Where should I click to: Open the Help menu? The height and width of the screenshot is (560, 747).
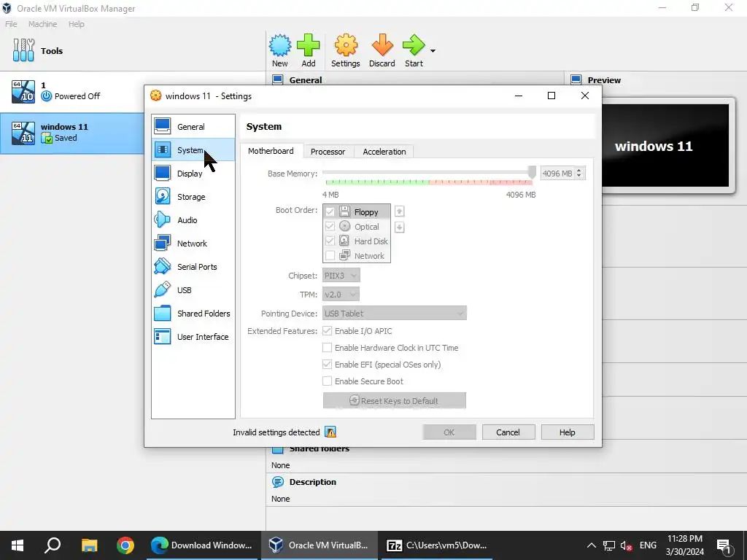76,24
